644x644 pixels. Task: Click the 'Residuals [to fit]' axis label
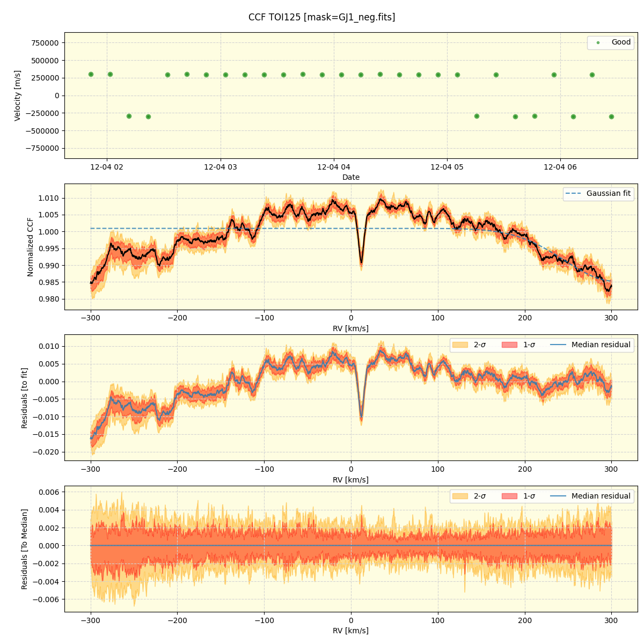click(24, 398)
